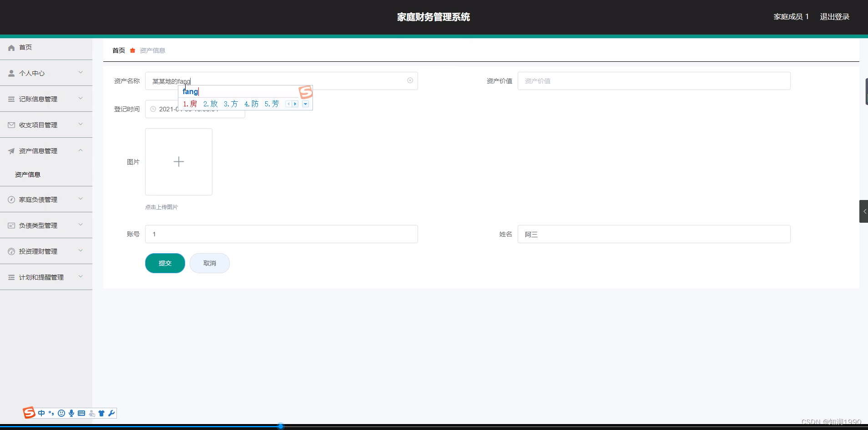Click the envelope icon of 收支项目管理
Image resolution: width=868 pixels, height=430 pixels.
tap(11, 125)
